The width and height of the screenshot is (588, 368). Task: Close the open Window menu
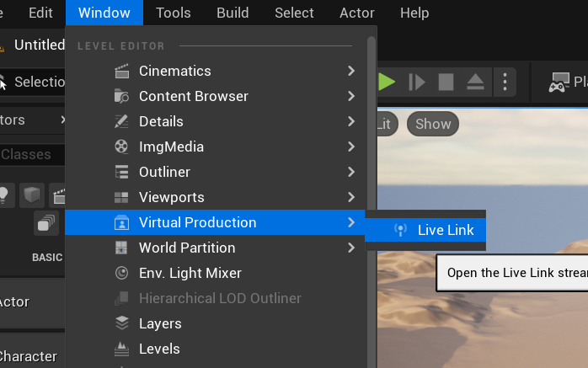tap(104, 13)
